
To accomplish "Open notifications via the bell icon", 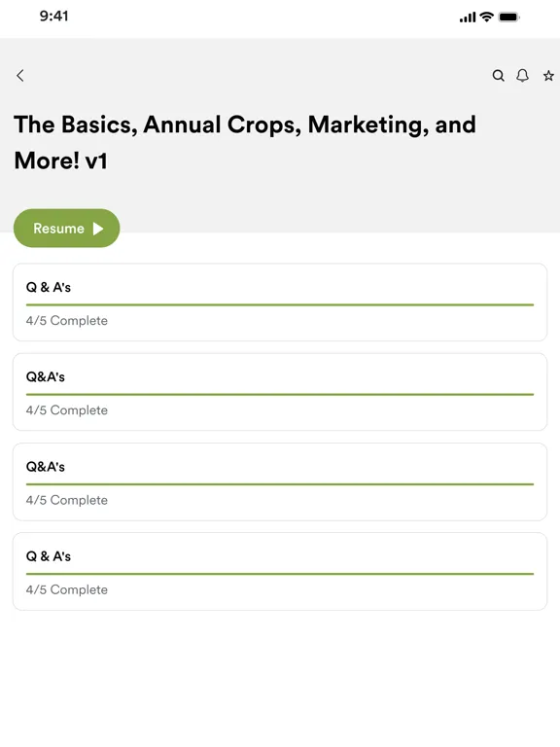I will pos(522,75).
